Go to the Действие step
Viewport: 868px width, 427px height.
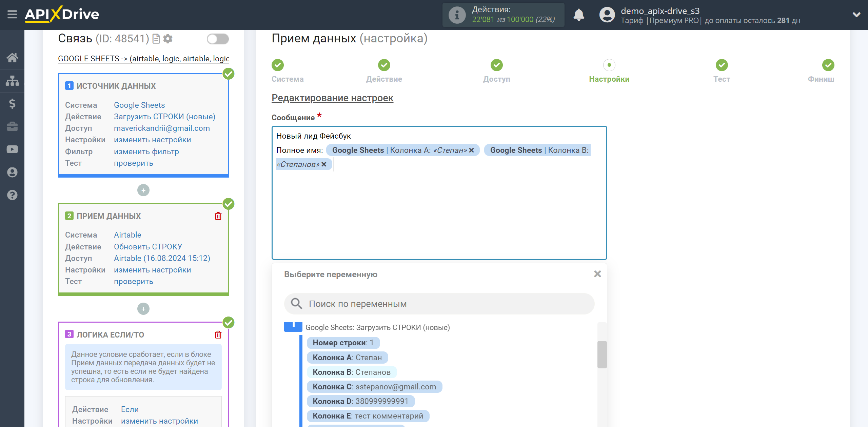384,65
